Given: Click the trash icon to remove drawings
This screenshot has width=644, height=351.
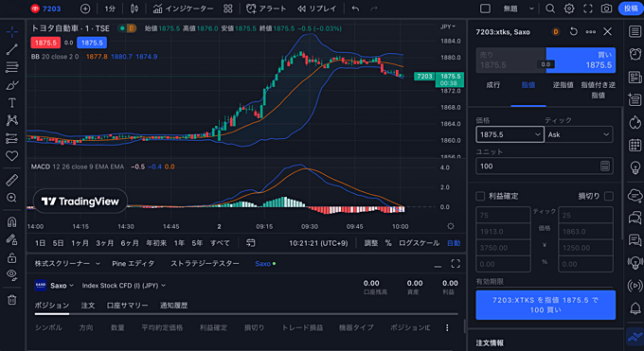Looking at the screenshot, I should (x=12, y=300).
